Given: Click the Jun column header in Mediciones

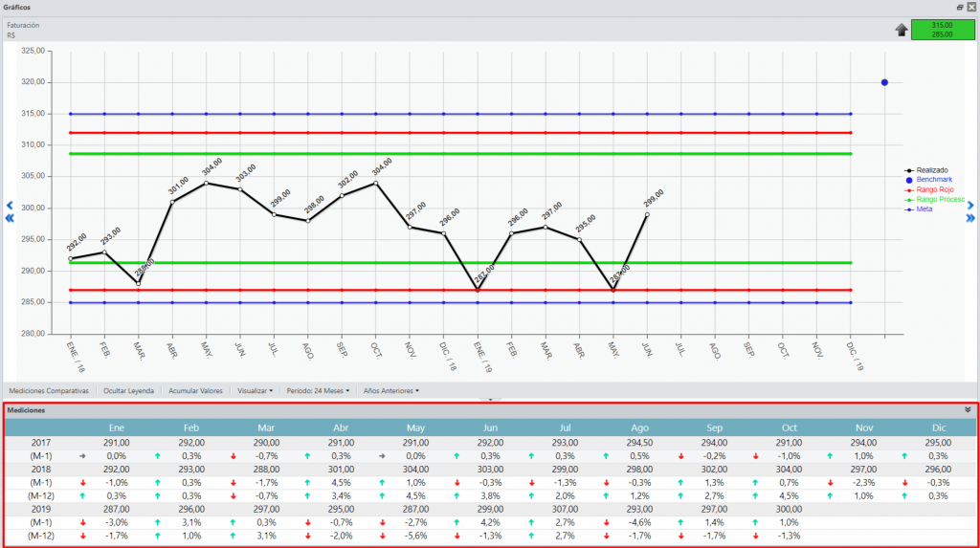Looking at the screenshot, I should point(490,427).
